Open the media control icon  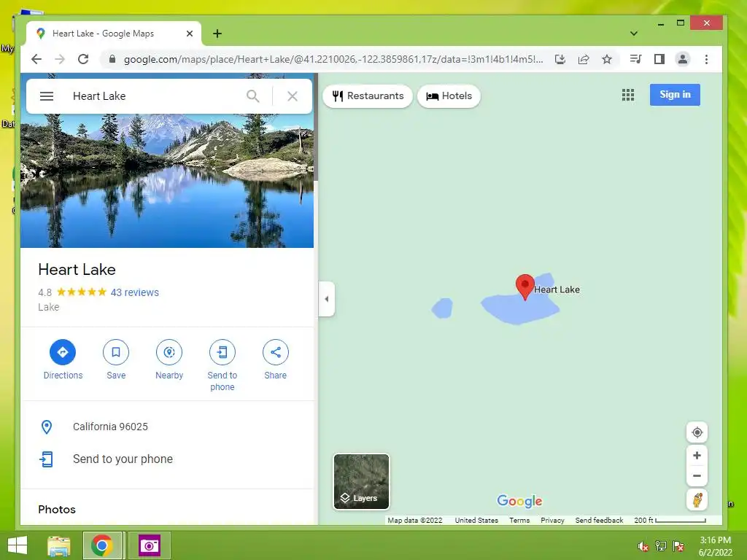[635, 59]
